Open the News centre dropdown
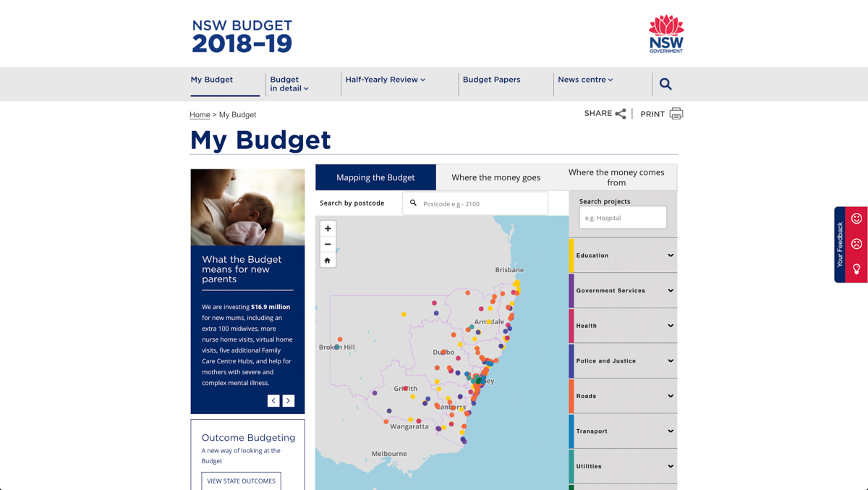Viewport: 868px width, 490px height. point(585,80)
